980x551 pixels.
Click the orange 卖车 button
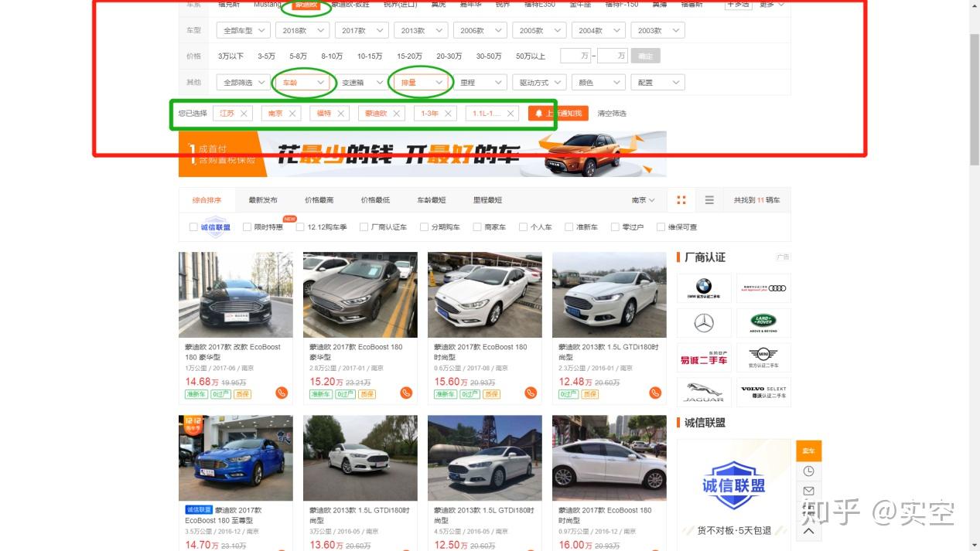[808, 451]
